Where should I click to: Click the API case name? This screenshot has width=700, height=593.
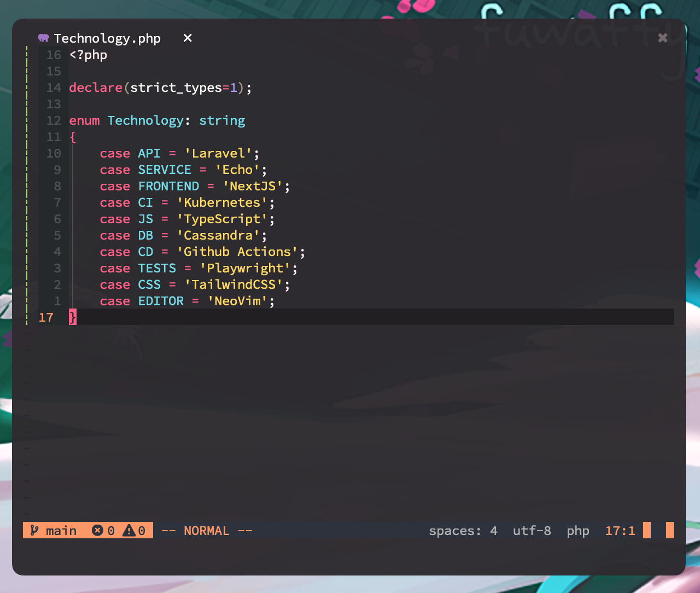tap(149, 153)
